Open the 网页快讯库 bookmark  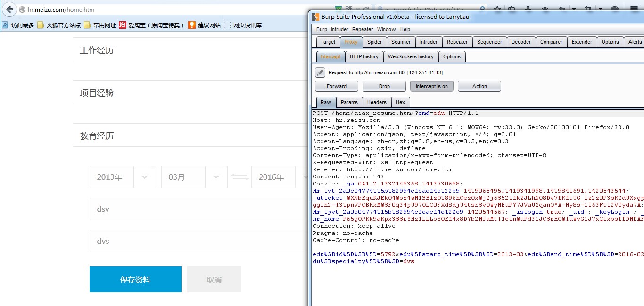(242, 25)
